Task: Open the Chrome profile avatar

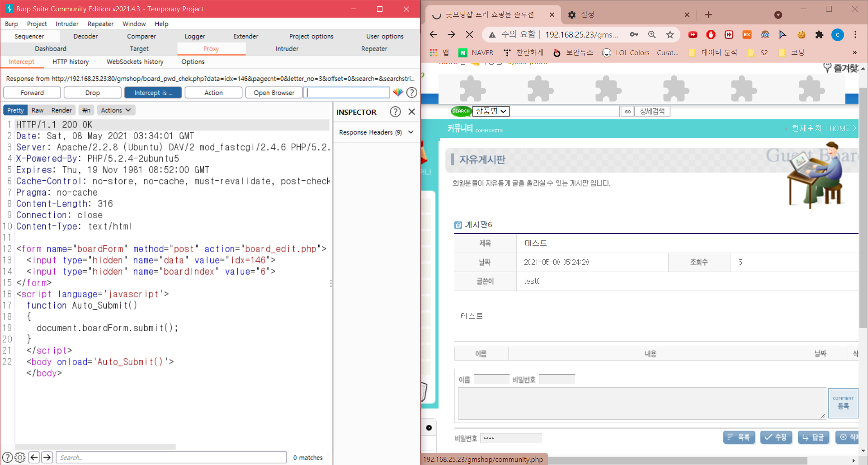Action: pyautogui.click(x=838, y=34)
